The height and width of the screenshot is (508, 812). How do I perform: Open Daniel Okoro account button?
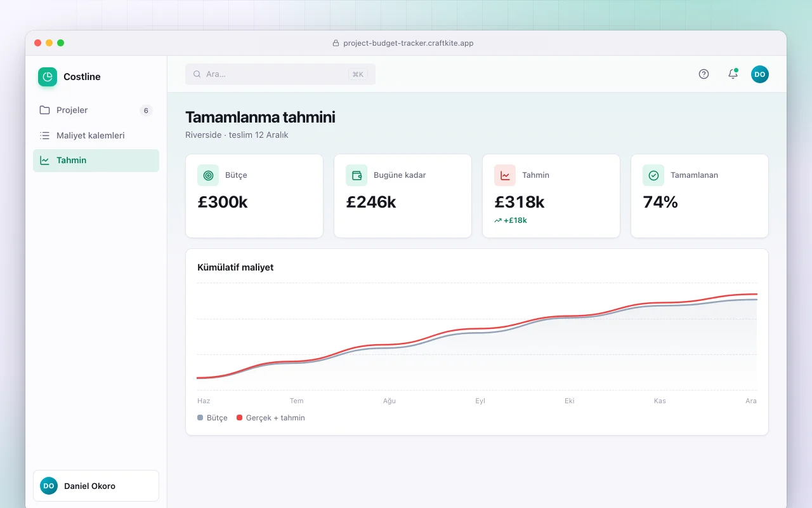96,486
